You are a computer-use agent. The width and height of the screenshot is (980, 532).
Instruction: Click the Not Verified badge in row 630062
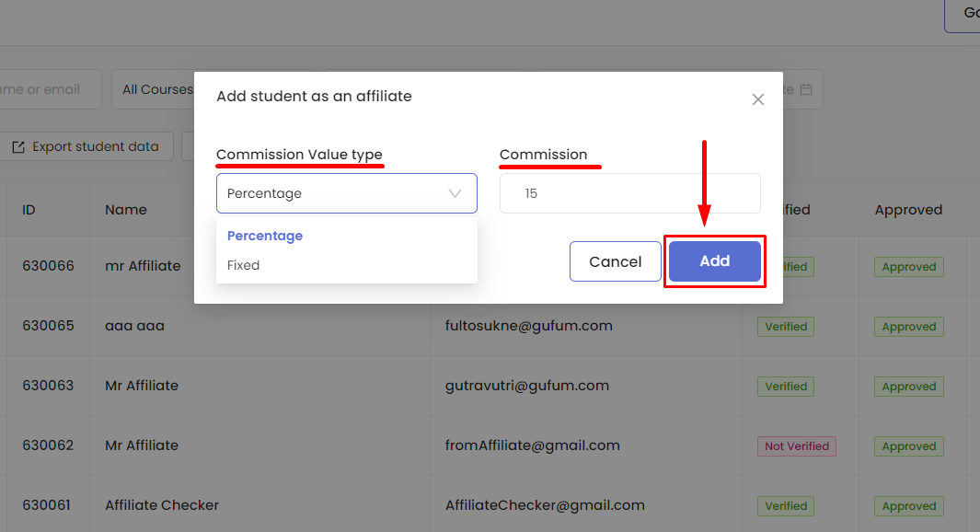797,446
